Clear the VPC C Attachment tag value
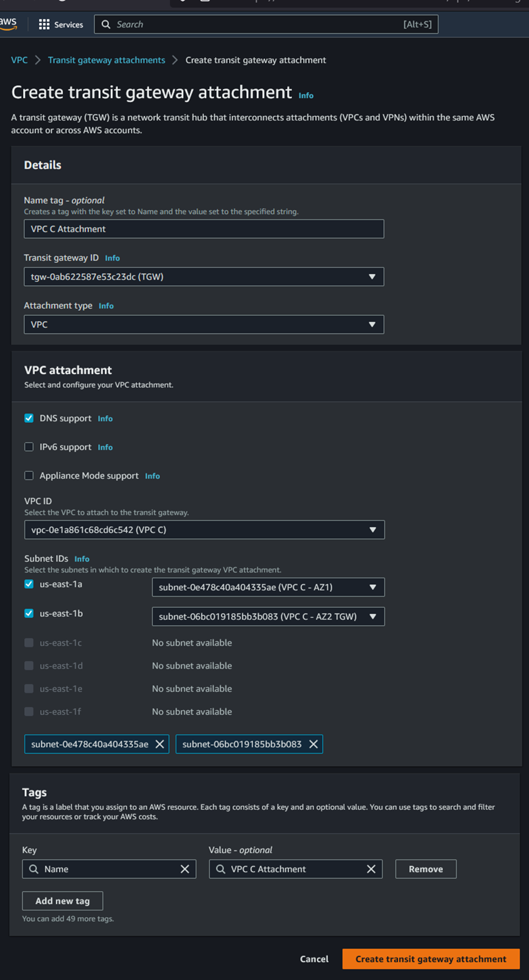529x980 pixels. [x=371, y=869]
